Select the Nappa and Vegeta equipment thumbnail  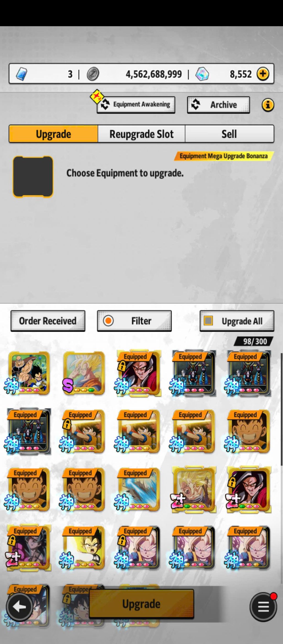tap(29, 373)
